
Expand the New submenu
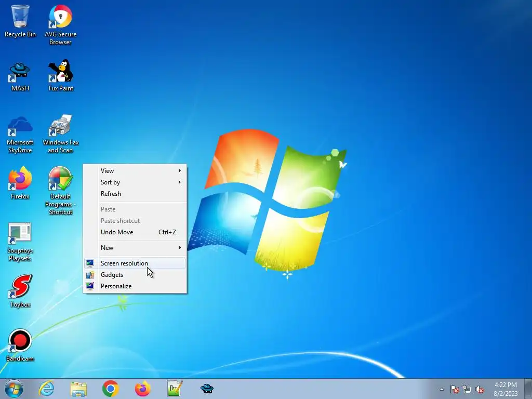pos(135,248)
